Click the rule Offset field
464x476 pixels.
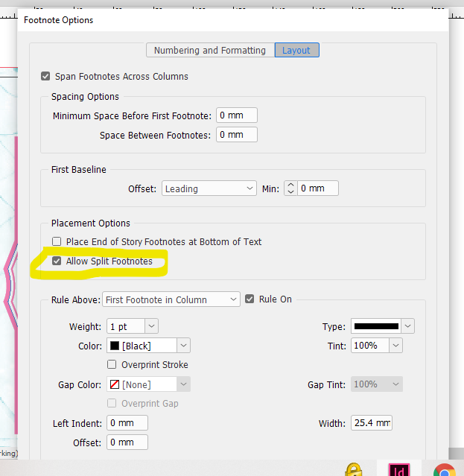[127, 442]
